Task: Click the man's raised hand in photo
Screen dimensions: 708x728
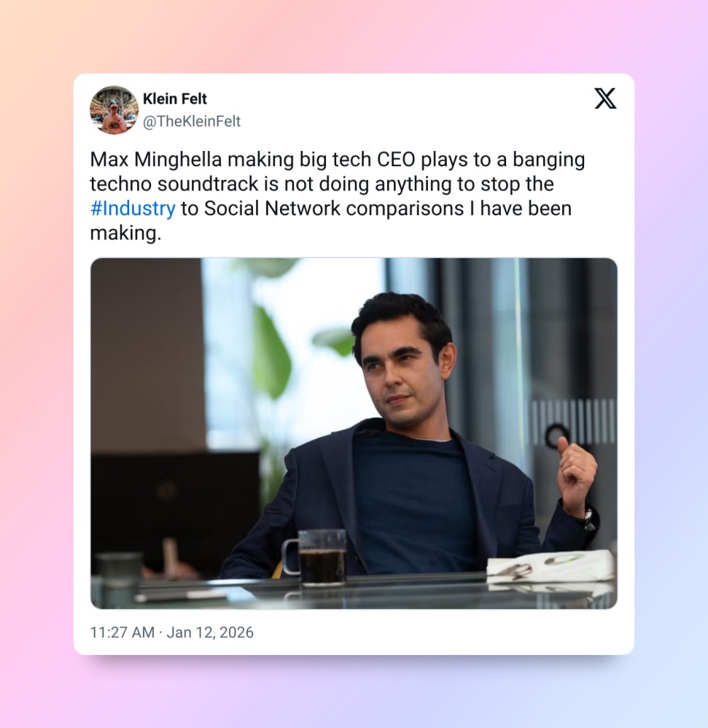Action: (576, 474)
